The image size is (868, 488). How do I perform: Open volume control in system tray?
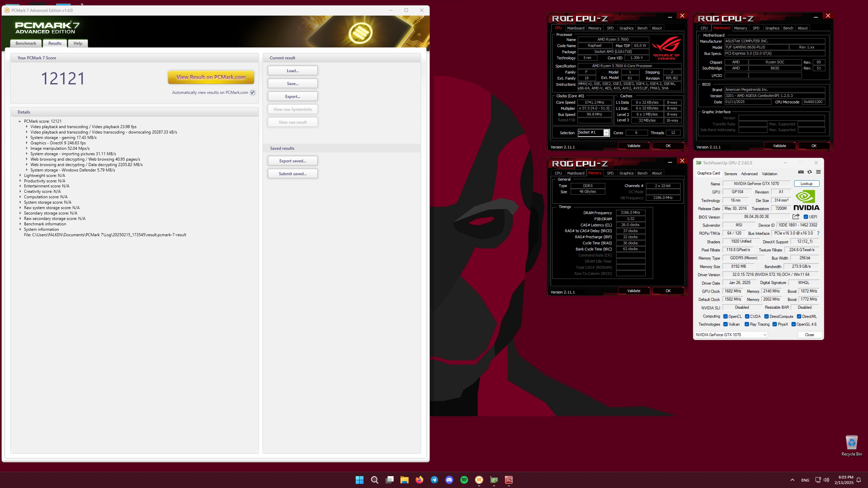pyautogui.click(x=826, y=480)
